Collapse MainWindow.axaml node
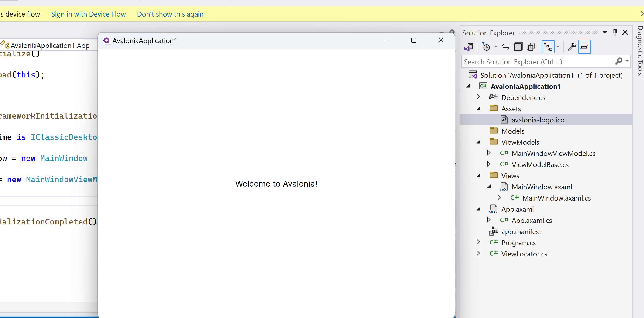 click(x=489, y=187)
